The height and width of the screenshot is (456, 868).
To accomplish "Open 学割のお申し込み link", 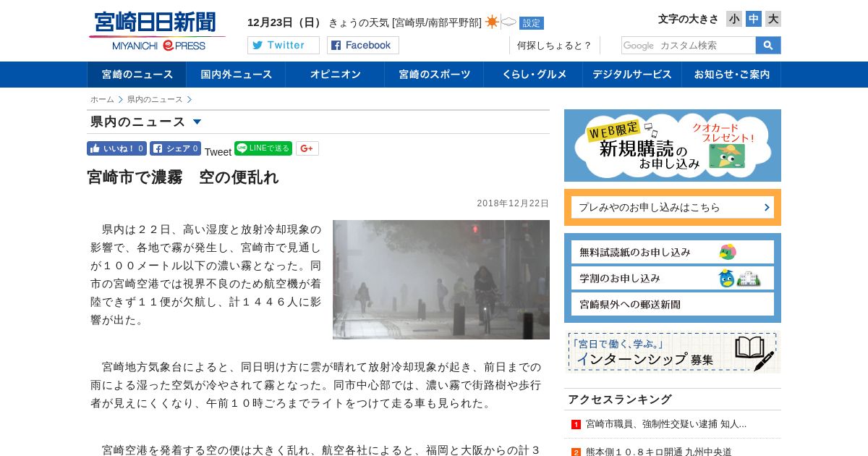I will (x=673, y=278).
